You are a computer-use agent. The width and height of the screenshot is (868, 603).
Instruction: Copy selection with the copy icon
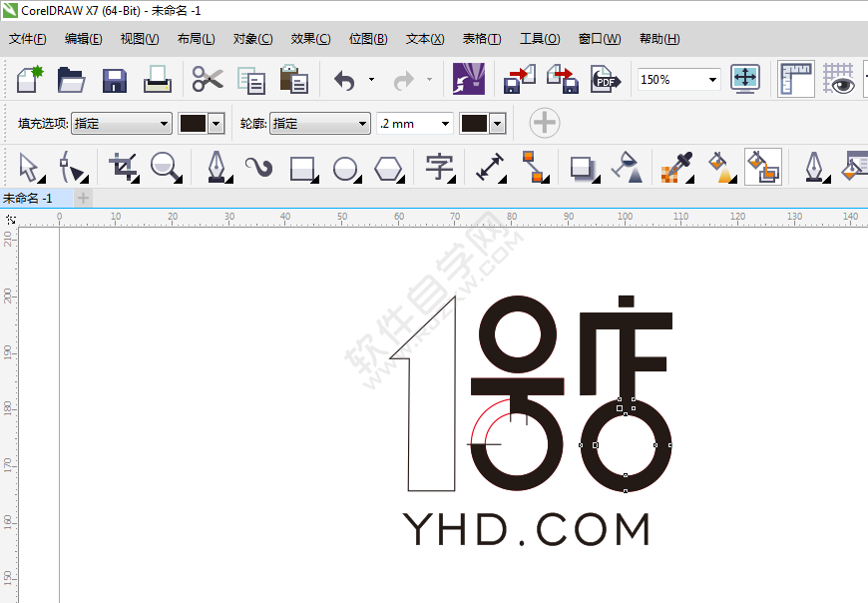(x=251, y=80)
